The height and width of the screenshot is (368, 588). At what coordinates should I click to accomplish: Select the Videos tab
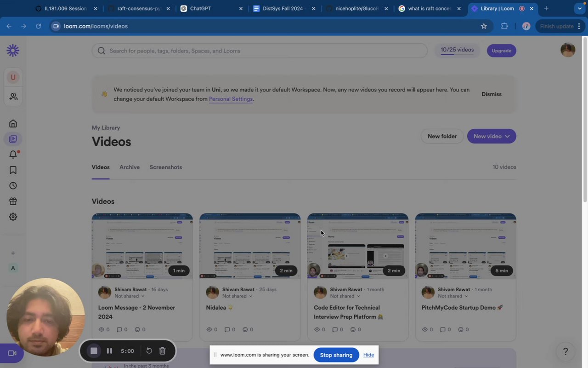point(101,167)
